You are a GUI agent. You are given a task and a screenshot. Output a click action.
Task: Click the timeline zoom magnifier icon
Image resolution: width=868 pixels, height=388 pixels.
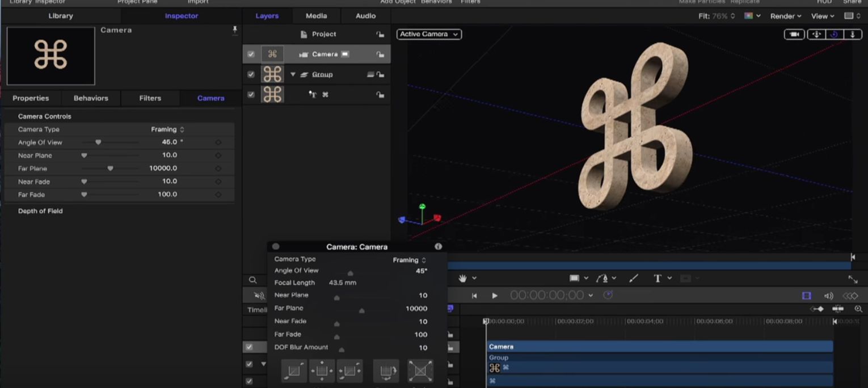[x=858, y=309]
